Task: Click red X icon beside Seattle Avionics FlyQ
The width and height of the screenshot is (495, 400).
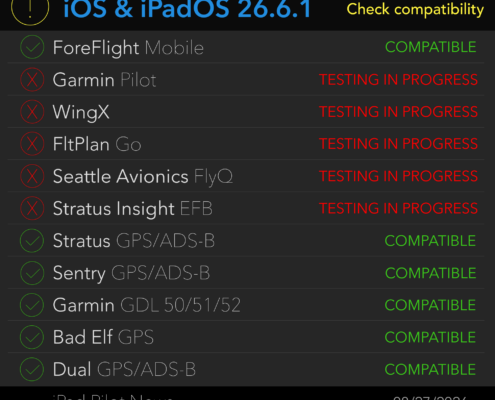Action: [32, 176]
